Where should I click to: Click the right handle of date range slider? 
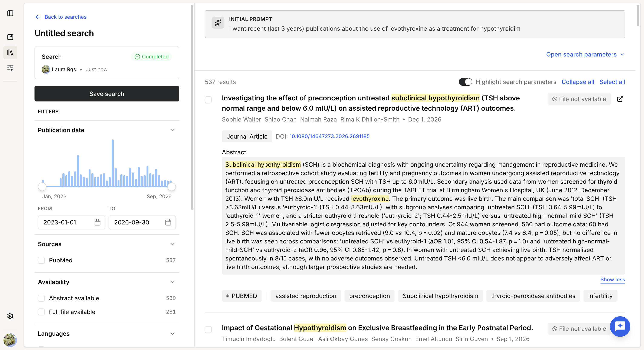(x=171, y=186)
